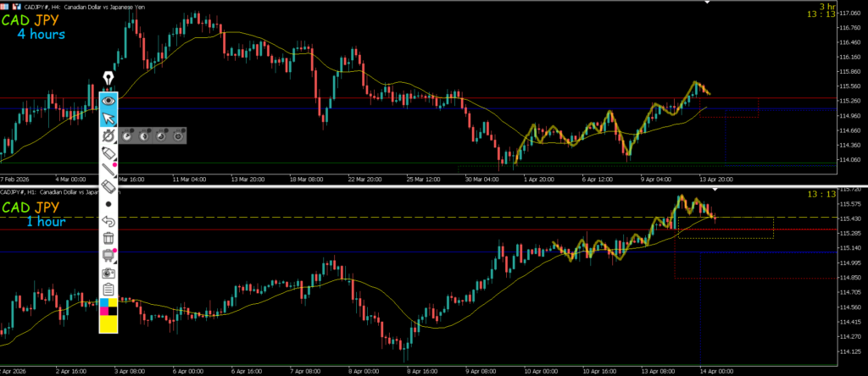Select the eraser tool

pyautogui.click(x=108, y=186)
